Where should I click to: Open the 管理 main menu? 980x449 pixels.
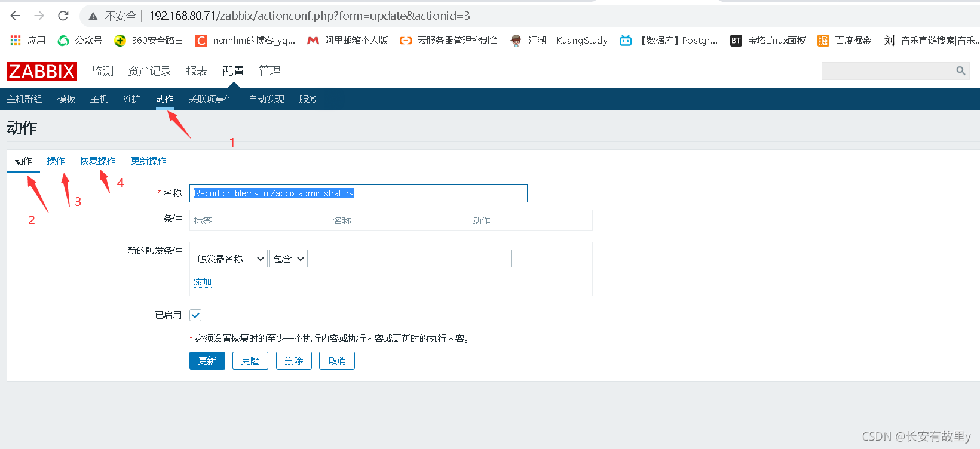coord(269,71)
